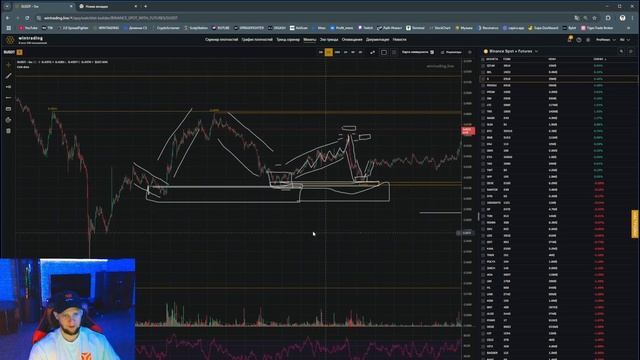Image resolution: width=640 pixels, height=360 pixels.
Task: Select the first timeframe button
Action: coord(321,52)
